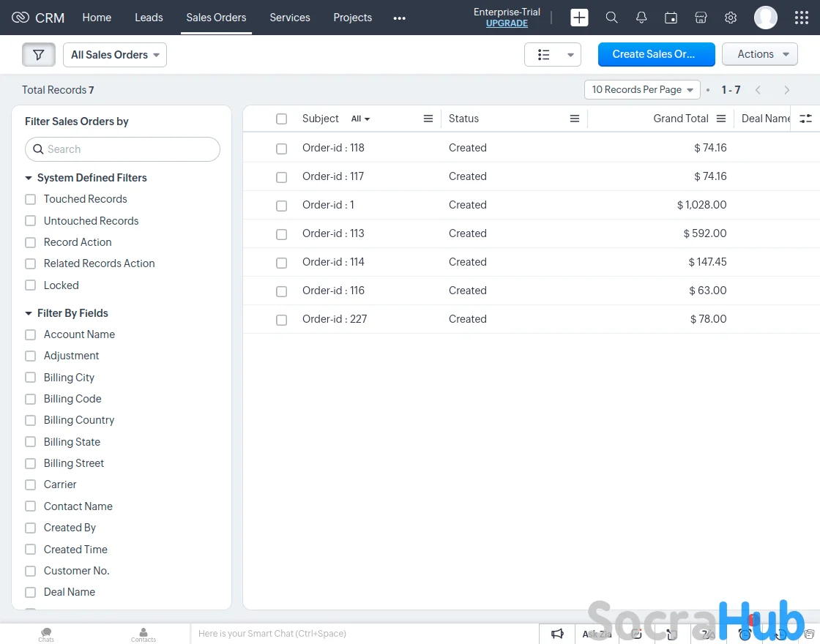Click the Create Sales Order button

pos(656,54)
